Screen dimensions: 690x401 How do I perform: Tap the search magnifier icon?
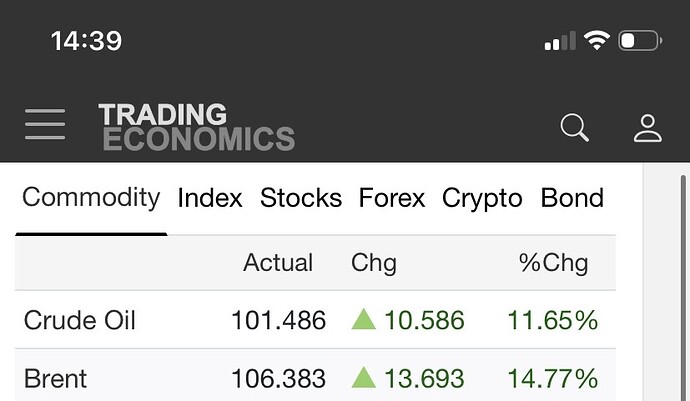pyautogui.click(x=575, y=127)
